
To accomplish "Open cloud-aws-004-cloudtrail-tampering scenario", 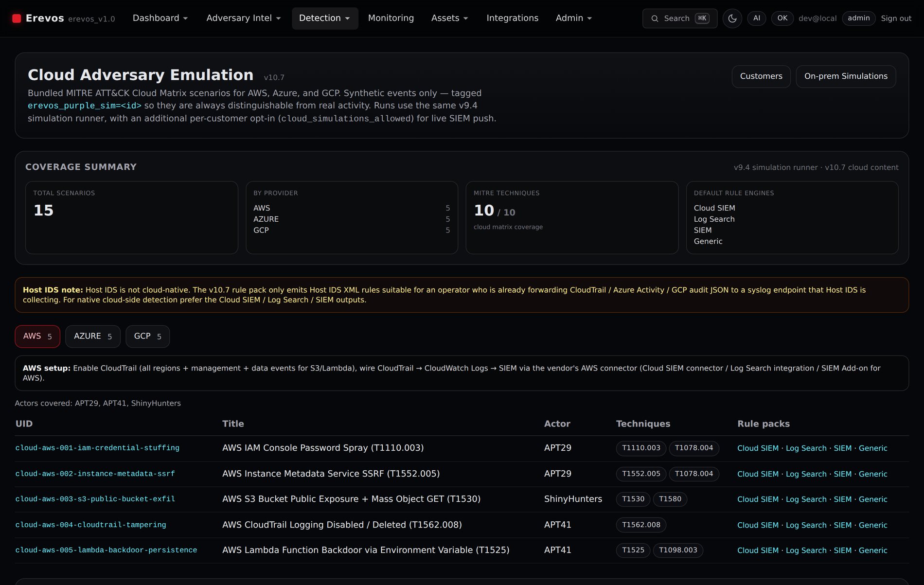I will click(x=90, y=525).
